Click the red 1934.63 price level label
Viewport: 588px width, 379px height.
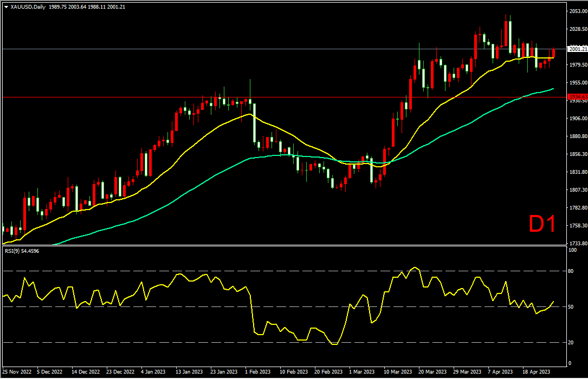click(578, 97)
